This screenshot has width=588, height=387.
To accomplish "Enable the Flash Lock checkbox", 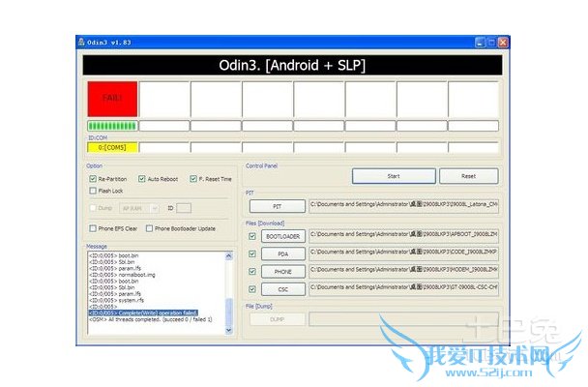I will pyautogui.click(x=93, y=191).
